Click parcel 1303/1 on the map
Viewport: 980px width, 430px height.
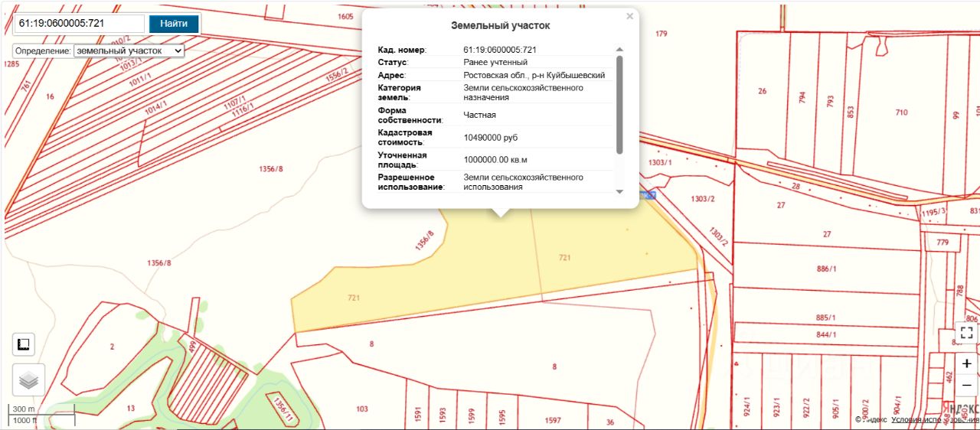(659, 162)
